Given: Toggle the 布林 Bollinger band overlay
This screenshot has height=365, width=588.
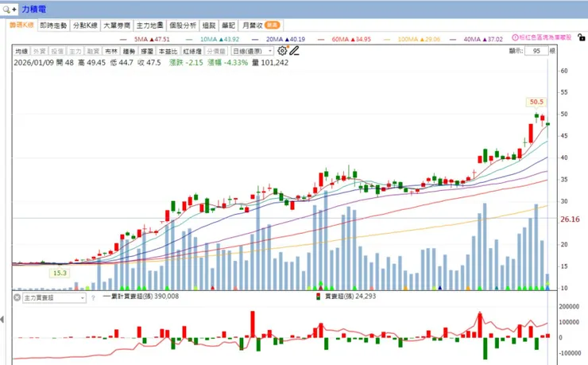Looking at the screenshot, I should pyautogui.click(x=111, y=51).
